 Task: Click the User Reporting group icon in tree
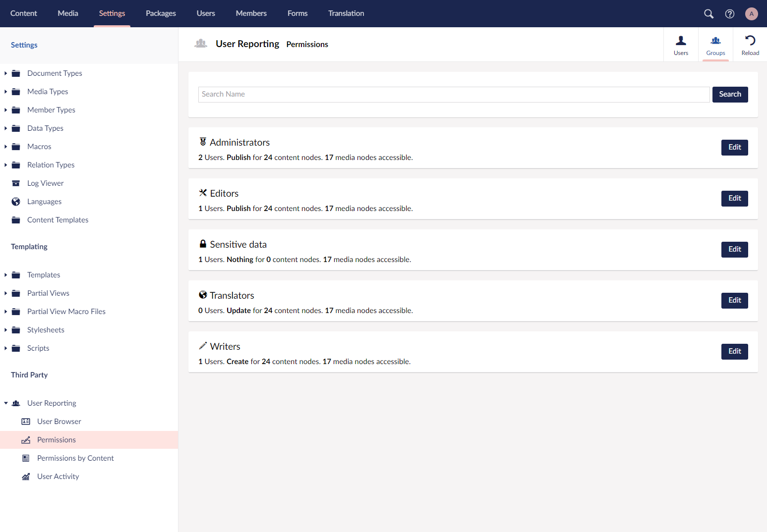click(16, 403)
